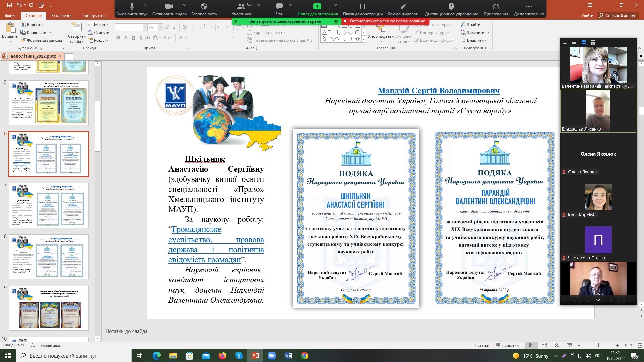
Task: Open Zoom from the Windows taskbar
Action: click(x=271, y=356)
